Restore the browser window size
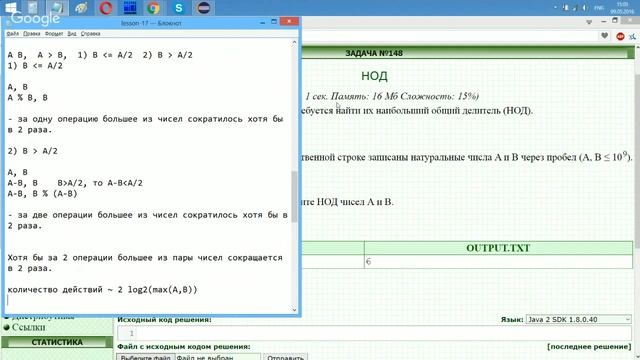This screenshot has width=640, height=360. pyautogui.click(x=615, y=21)
